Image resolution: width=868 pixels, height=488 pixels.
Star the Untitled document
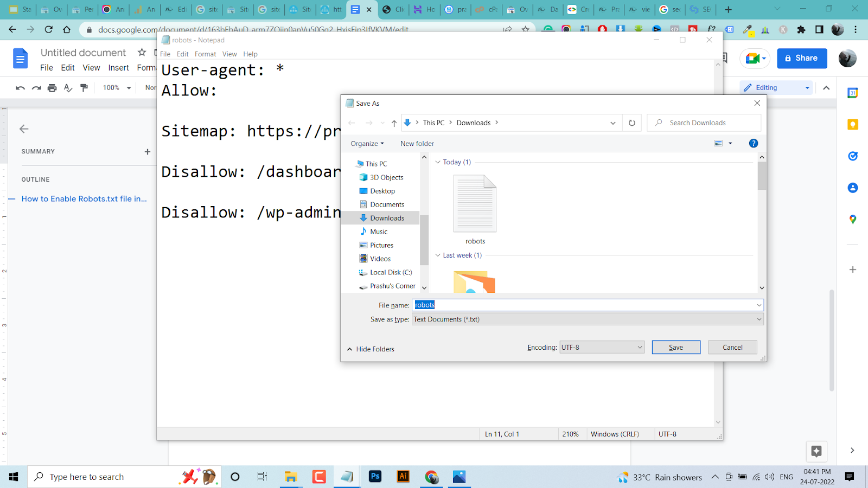coord(142,52)
